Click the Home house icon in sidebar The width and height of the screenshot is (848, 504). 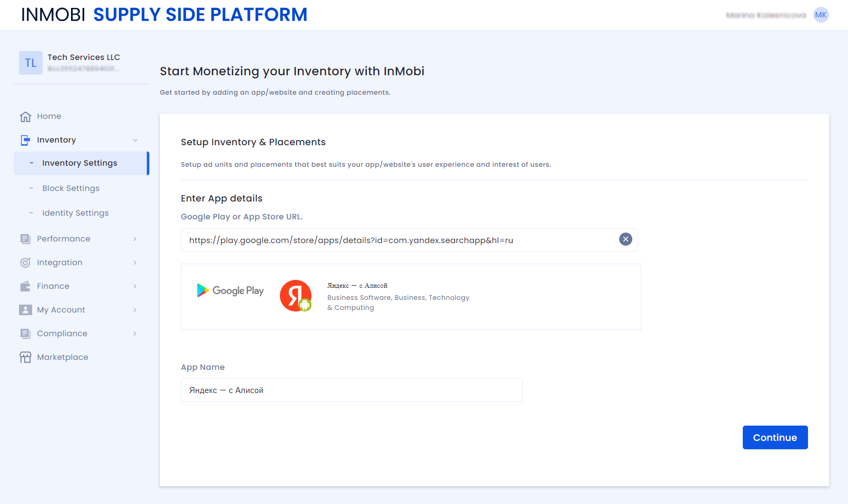point(25,117)
